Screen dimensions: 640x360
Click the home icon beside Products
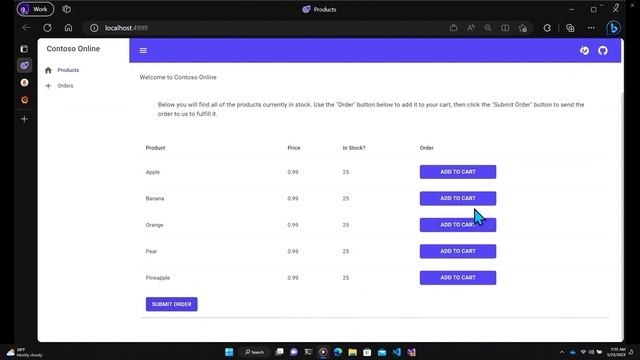click(x=48, y=70)
